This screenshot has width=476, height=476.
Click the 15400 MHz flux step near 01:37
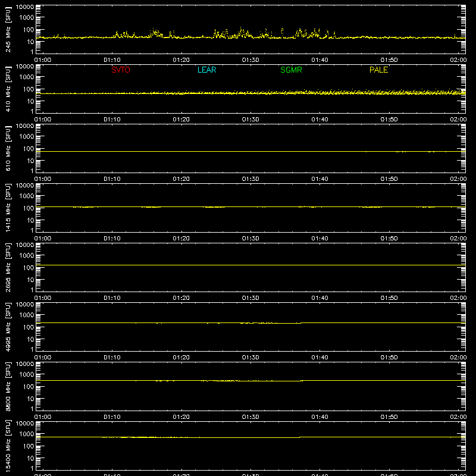click(x=300, y=437)
